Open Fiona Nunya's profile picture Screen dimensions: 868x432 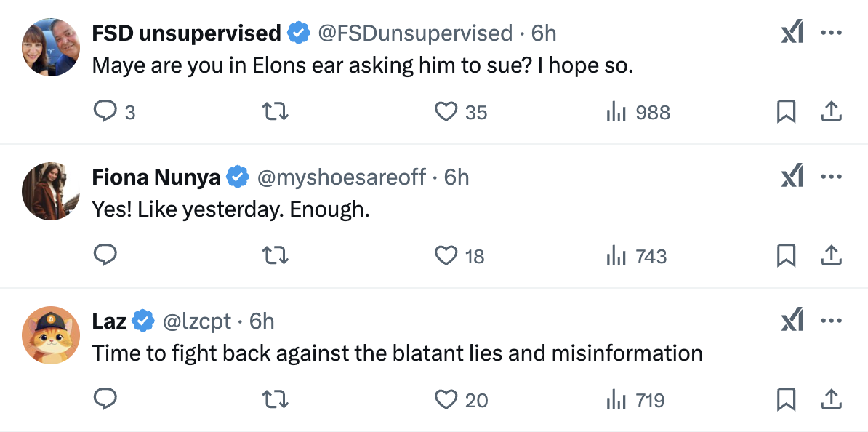pos(51,191)
